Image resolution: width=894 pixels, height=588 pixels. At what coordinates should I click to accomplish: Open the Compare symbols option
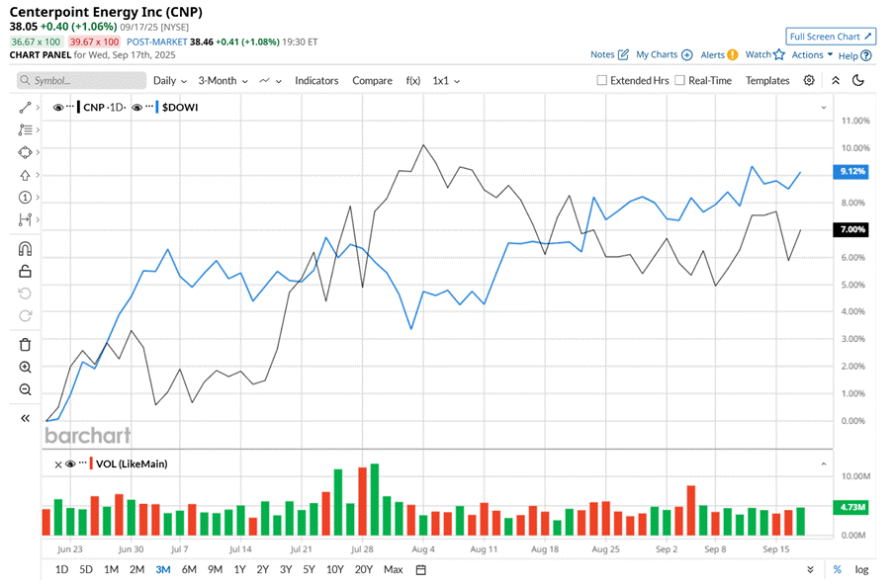(372, 80)
